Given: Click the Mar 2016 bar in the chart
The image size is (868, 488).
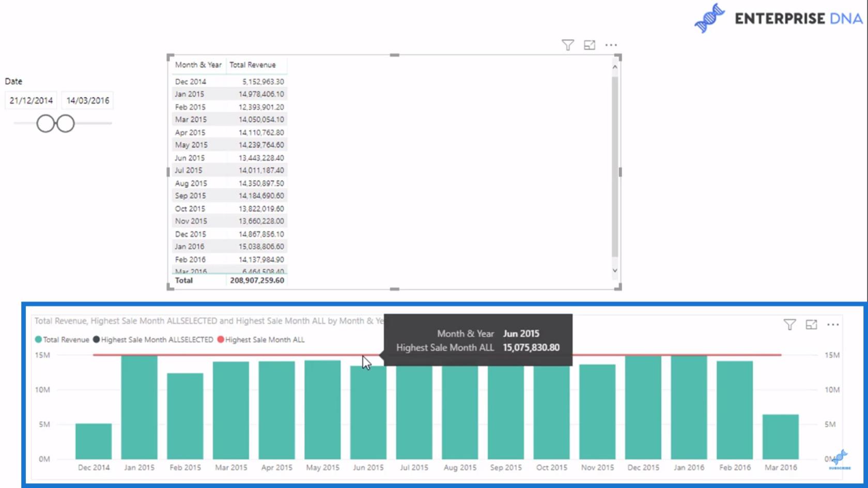Looking at the screenshot, I should click(781, 437).
